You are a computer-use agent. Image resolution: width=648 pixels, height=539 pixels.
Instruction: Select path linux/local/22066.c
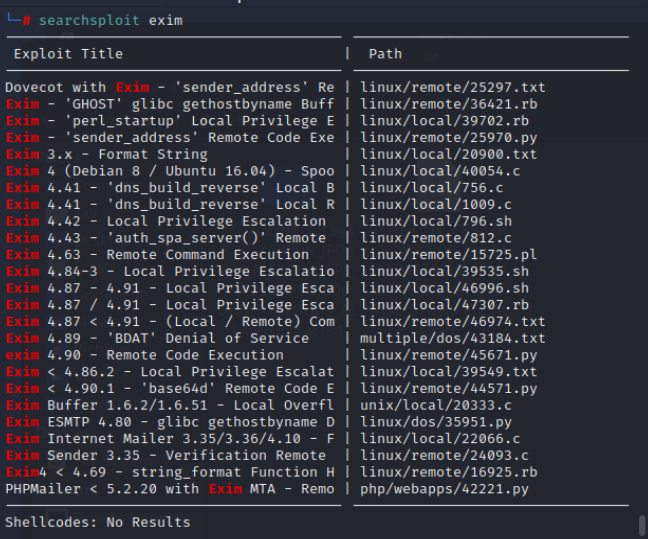(440, 439)
